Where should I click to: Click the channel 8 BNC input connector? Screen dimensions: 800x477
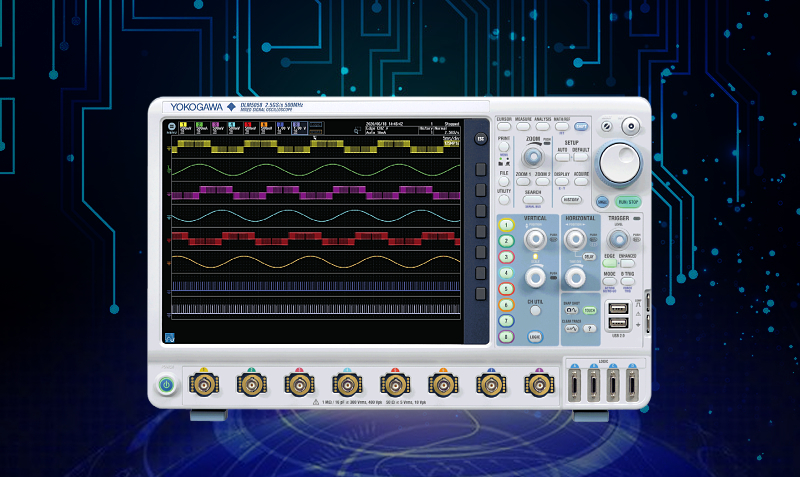click(539, 384)
